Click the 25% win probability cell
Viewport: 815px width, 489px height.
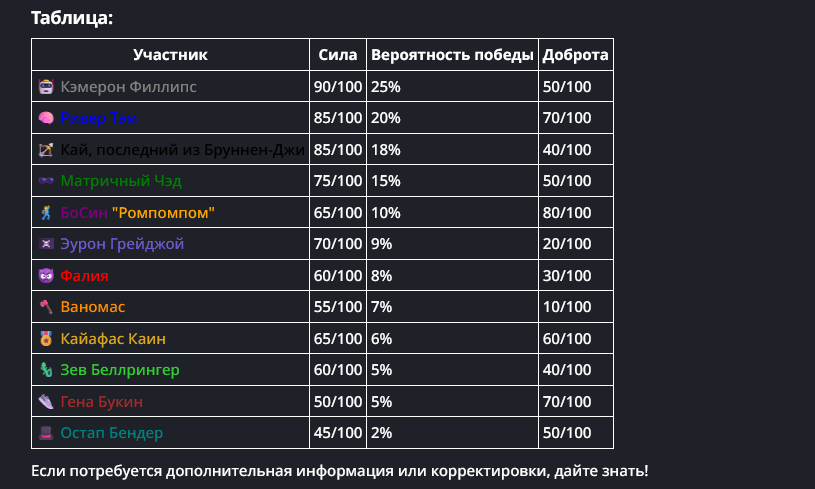coord(386,87)
